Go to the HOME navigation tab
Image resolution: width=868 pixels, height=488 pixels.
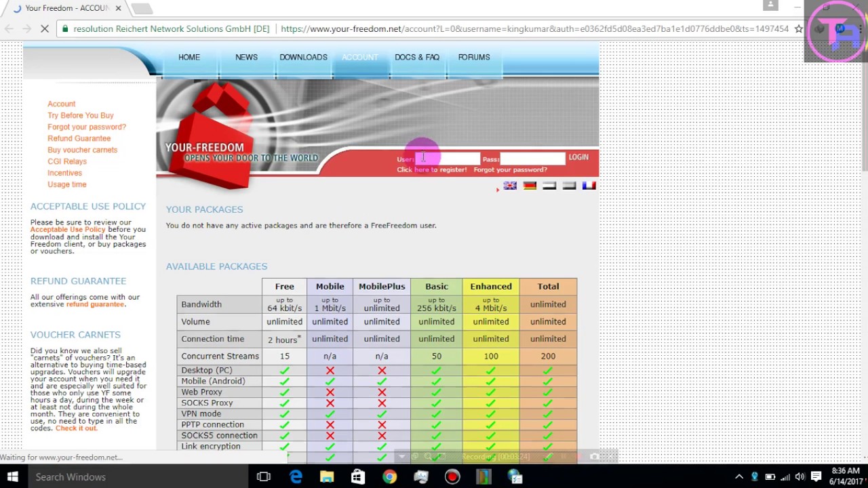coord(189,57)
